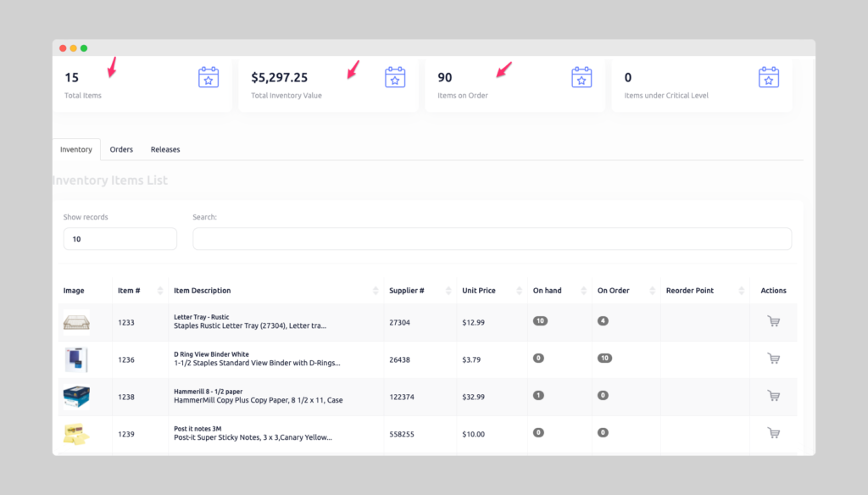Click calendar icon on Total Inventory Value card

pos(395,78)
